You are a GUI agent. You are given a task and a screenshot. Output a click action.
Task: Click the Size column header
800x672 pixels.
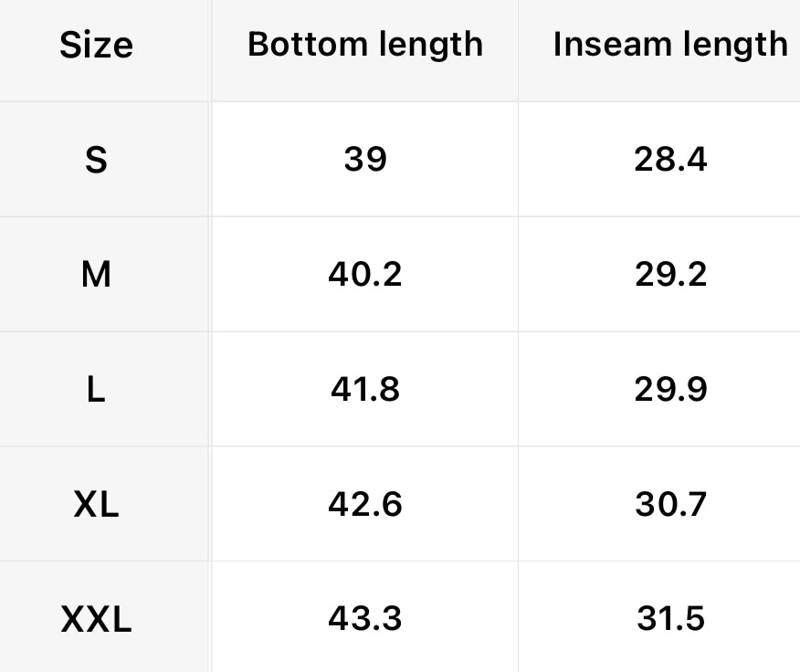click(x=96, y=45)
